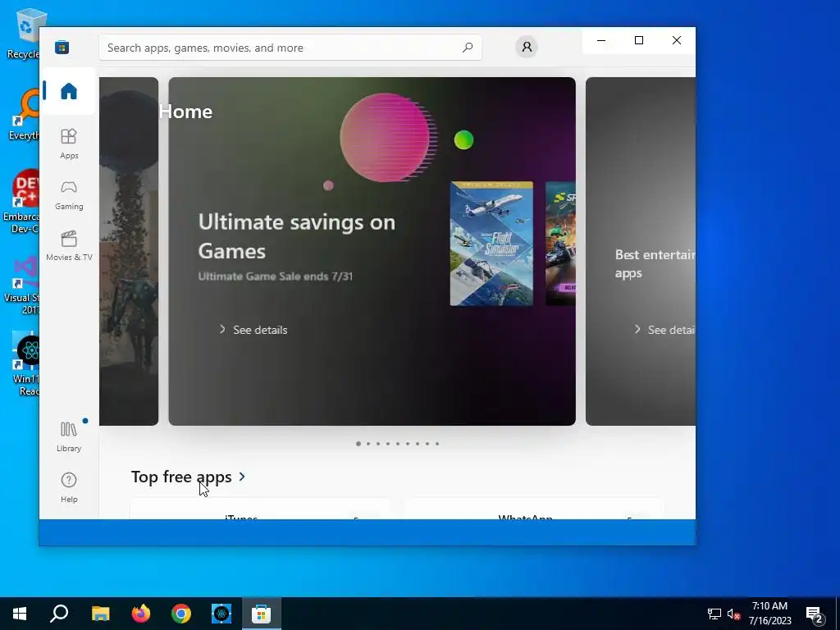840x630 pixels.
Task: Launch Firefox from taskbar
Action: pyautogui.click(x=141, y=614)
